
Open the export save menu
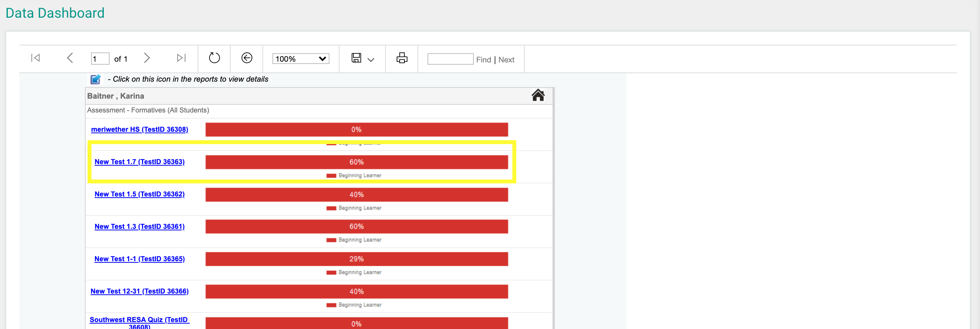click(x=362, y=59)
